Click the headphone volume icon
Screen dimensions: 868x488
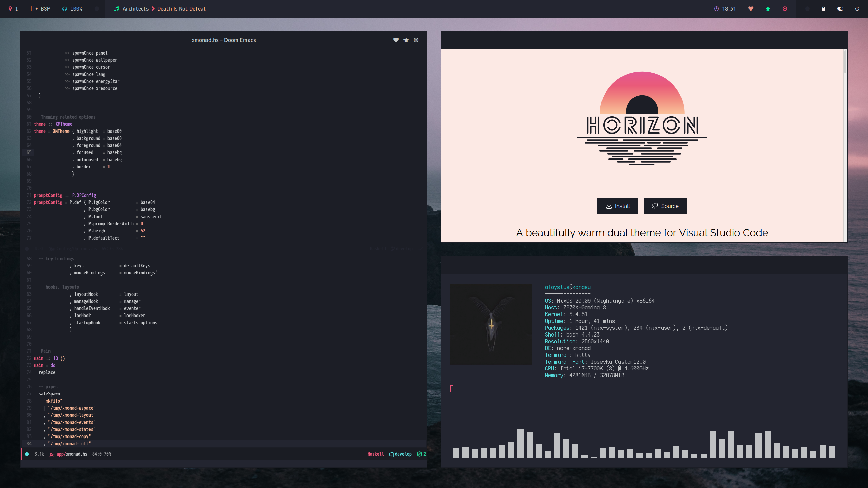pyautogui.click(x=64, y=9)
